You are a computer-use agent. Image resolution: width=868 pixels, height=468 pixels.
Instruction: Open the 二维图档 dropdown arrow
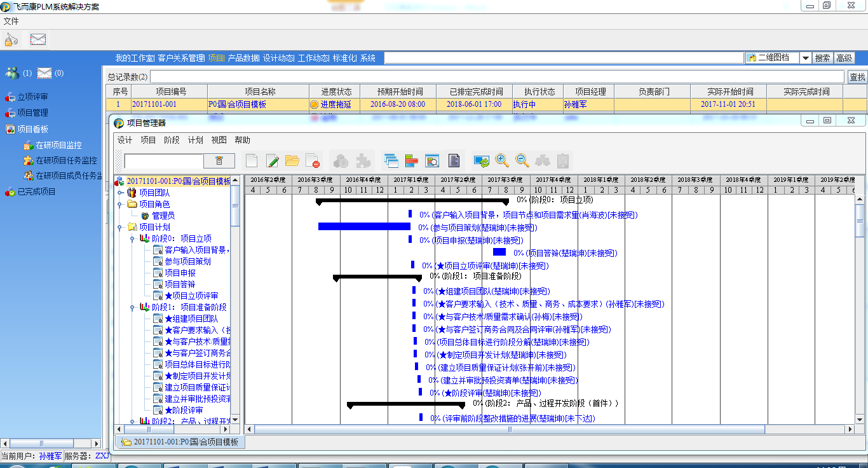[805, 58]
